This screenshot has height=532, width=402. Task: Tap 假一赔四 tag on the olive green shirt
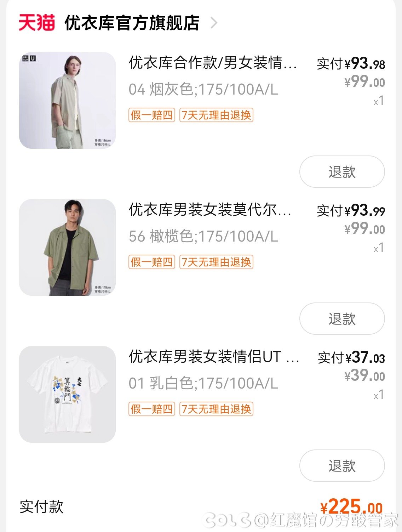(152, 262)
